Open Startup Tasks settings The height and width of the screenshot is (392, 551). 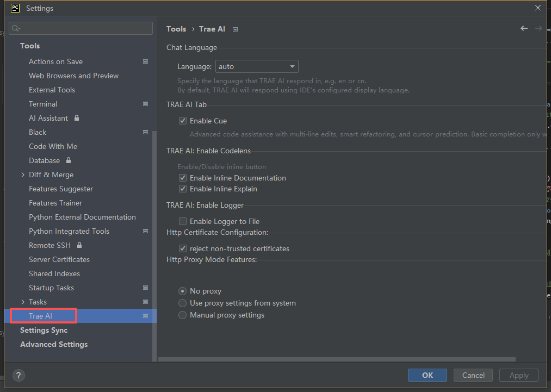(x=51, y=288)
